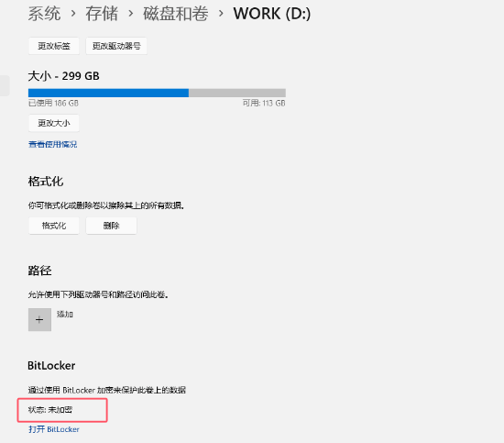
Task: Click the chevron arrow after 存储 breadcrumb
Action: [131, 14]
